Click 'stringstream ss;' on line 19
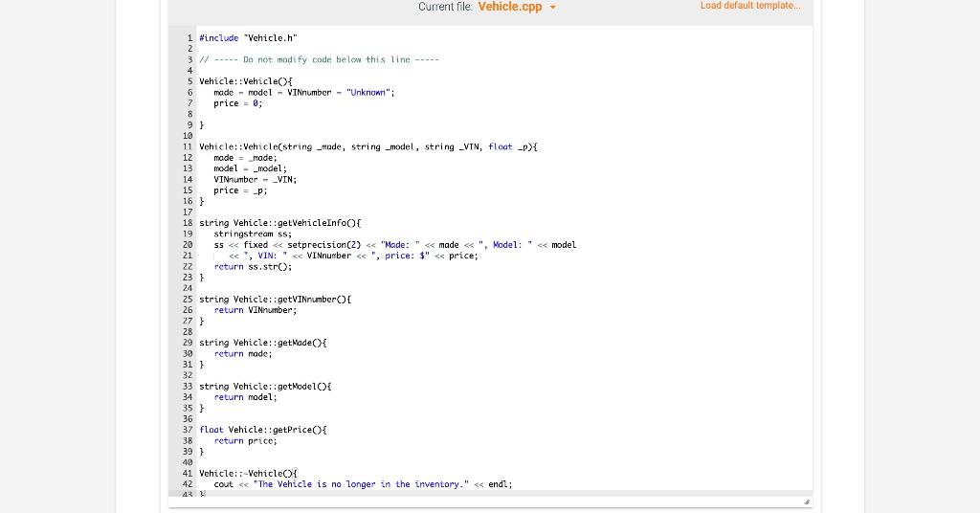Screen dimensions: 980x513 point(253,234)
